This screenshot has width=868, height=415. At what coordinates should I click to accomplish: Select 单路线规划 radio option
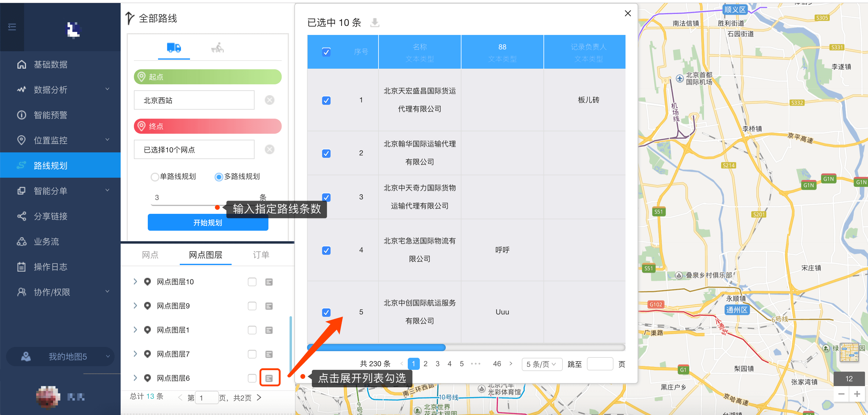coord(155,177)
